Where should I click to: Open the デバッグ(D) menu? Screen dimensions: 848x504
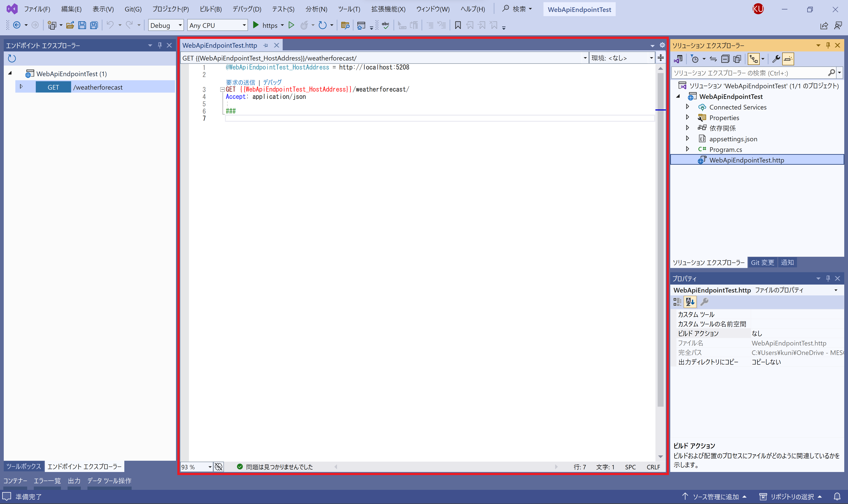coord(247,9)
